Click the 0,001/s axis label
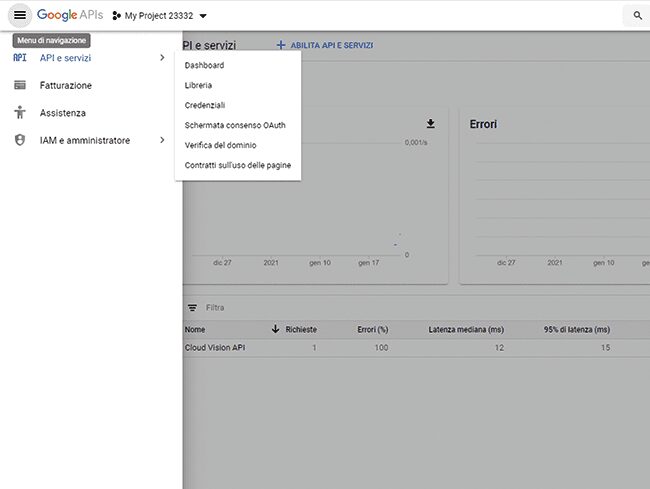This screenshot has width=650, height=489. click(416, 143)
